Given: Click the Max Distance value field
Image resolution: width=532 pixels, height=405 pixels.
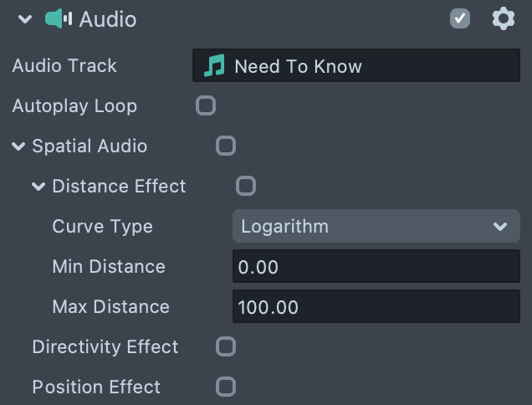Looking at the screenshot, I should click(x=376, y=307).
